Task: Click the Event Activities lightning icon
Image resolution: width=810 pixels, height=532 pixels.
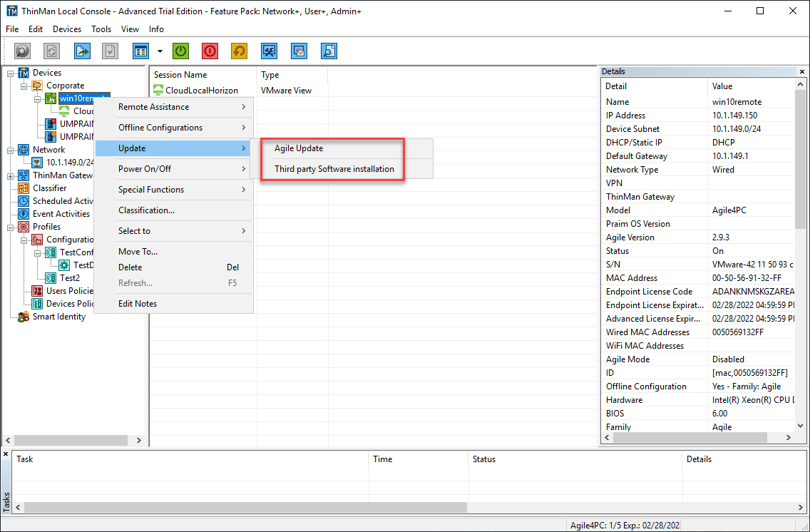Action: [x=24, y=214]
